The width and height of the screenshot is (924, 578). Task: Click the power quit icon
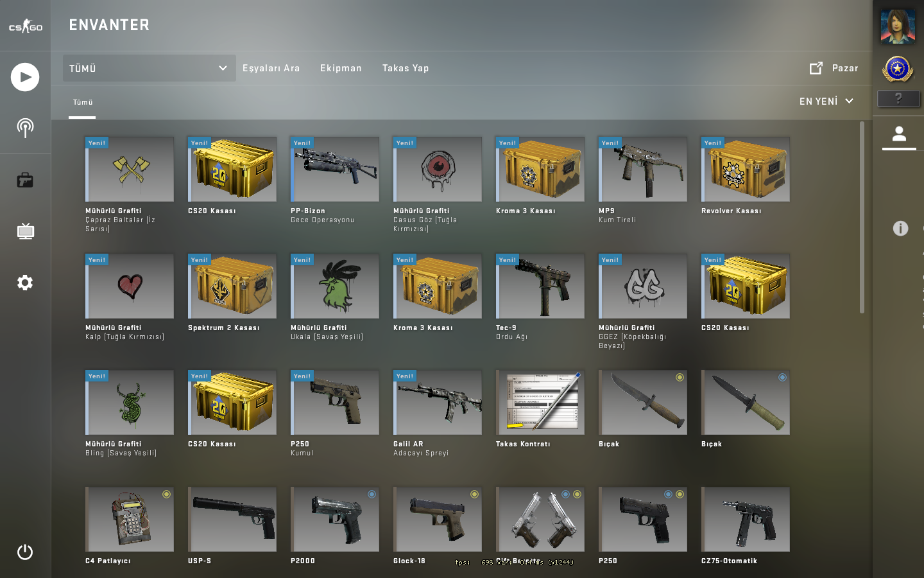click(x=25, y=552)
